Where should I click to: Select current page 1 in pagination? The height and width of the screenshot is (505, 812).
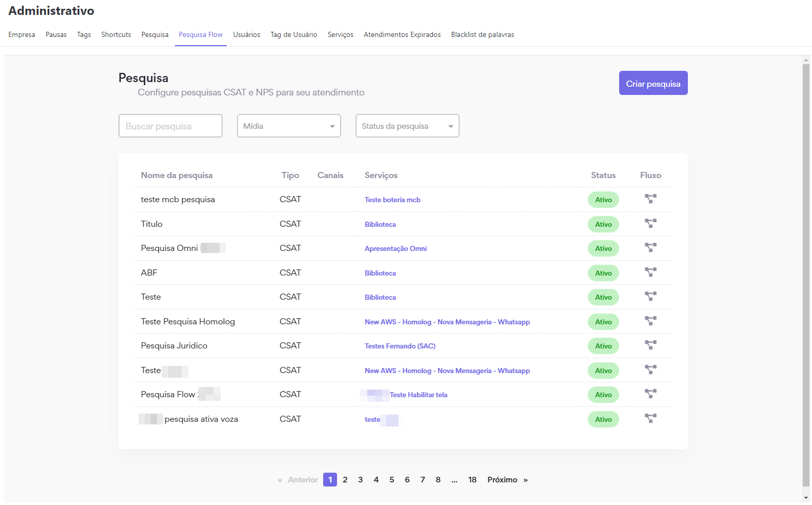tap(330, 479)
